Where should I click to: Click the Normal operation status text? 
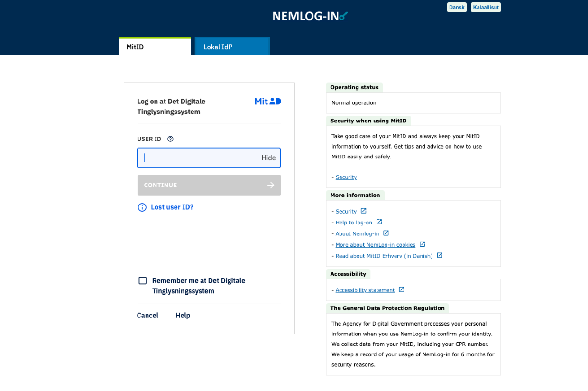point(354,103)
